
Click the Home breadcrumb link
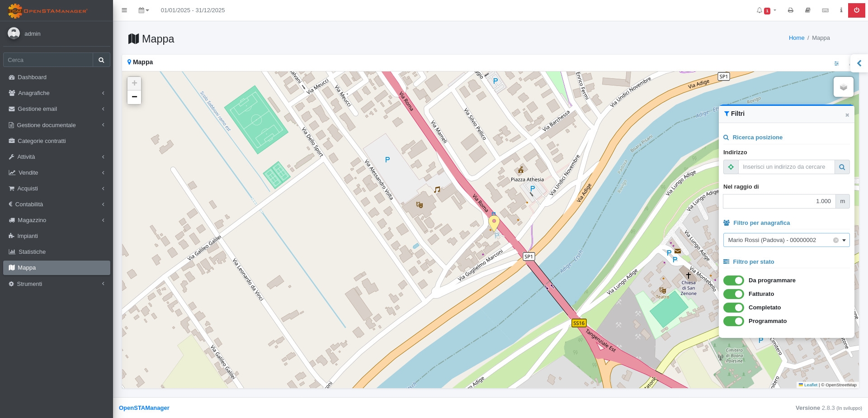click(x=796, y=38)
